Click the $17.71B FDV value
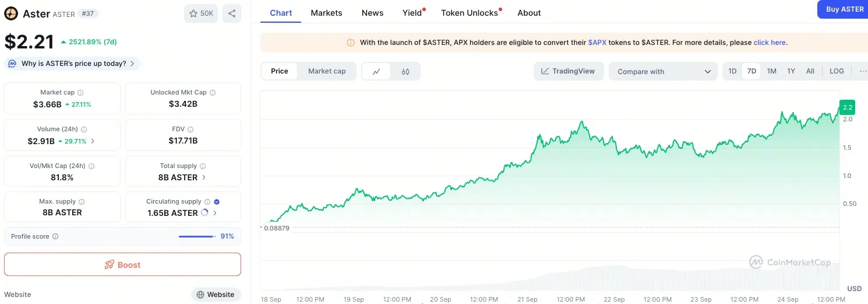The image size is (868, 304). pyautogui.click(x=183, y=141)
